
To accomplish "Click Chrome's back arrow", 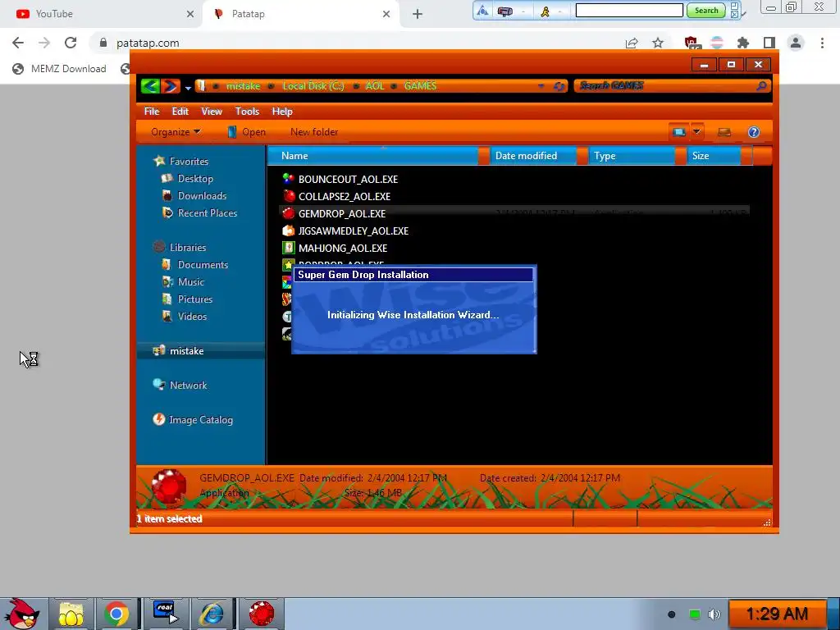I will coord(18,43).
